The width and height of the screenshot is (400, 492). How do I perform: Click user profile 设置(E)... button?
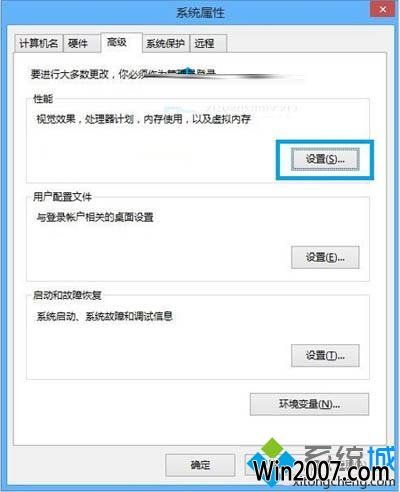tap(325, 257)
